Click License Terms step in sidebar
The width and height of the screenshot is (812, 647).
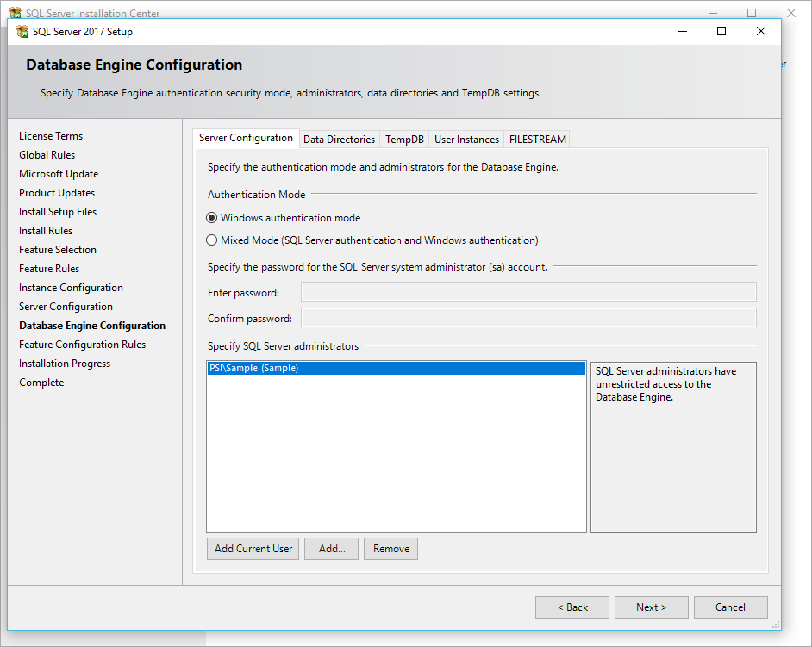(51, 136)
